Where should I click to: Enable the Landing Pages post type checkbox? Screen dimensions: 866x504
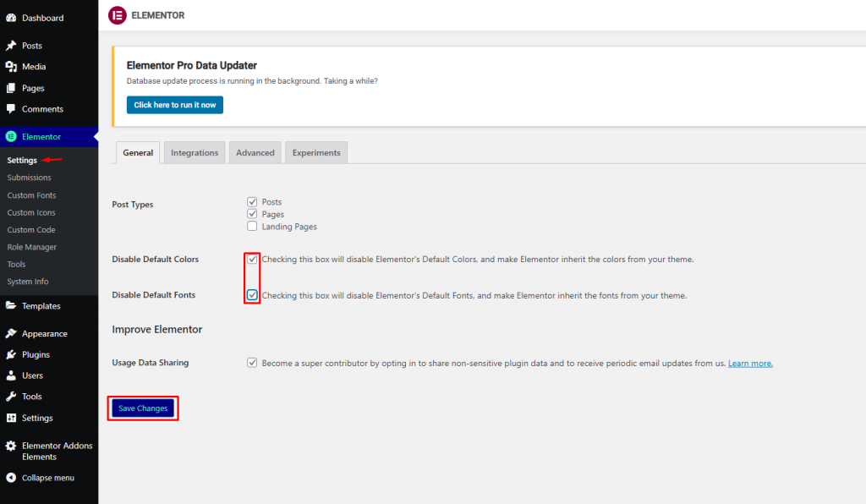[x=252, y=227]
